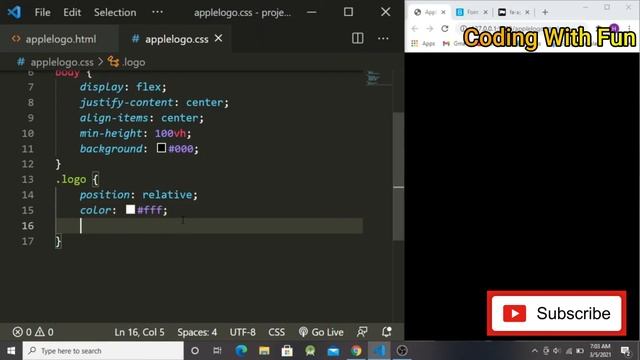The width and height of the screenshot is (640, 360).
Task: Click the Subscribe button
Action: [x=556, y=313]
